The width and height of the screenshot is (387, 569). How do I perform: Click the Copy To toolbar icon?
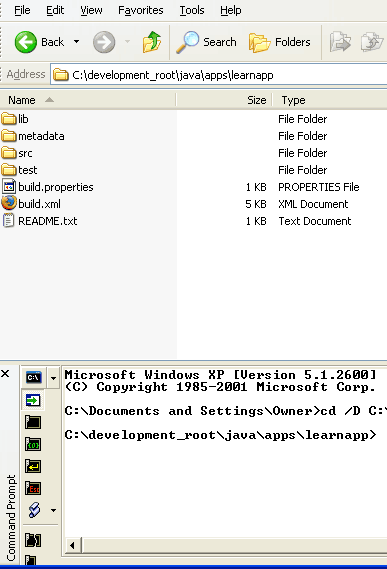[372, 42]
